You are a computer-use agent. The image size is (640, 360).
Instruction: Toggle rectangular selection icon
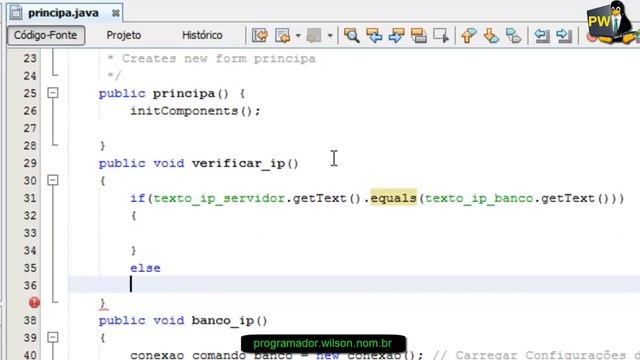(x=441, y=36)
